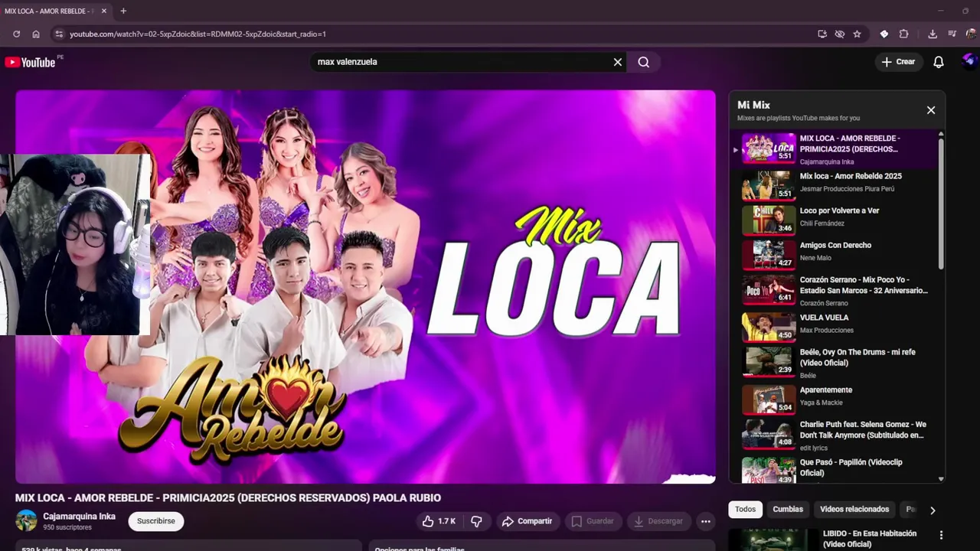Click the video title MIX LOCA - AMOR REBELDE

click(228, 497)
